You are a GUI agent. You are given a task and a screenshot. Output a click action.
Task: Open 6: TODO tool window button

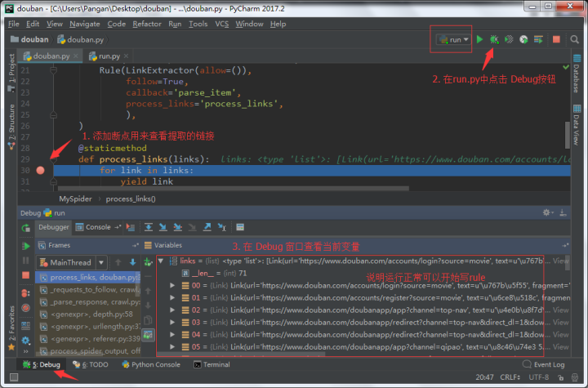(91, 365)
